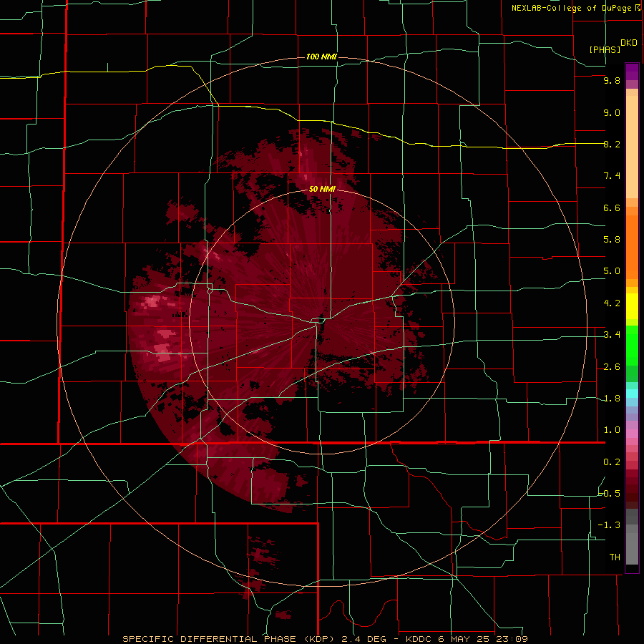Click the -0.5 scale value
The image size is (644, 644).
(609, 493)
